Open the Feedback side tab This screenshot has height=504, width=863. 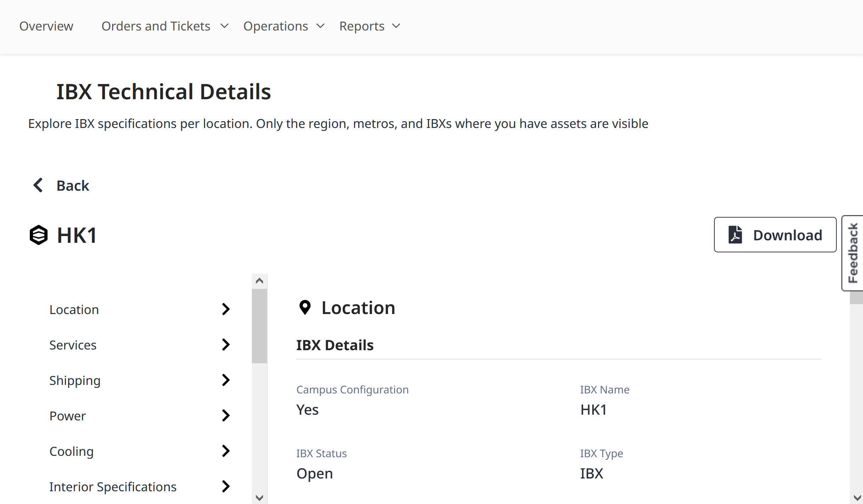(853, 253)
